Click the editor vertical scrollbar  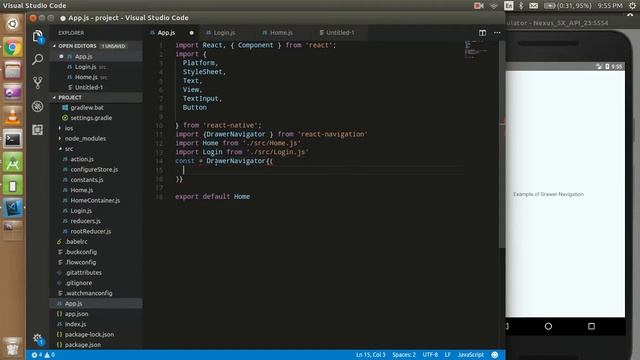tap(502, 143)
